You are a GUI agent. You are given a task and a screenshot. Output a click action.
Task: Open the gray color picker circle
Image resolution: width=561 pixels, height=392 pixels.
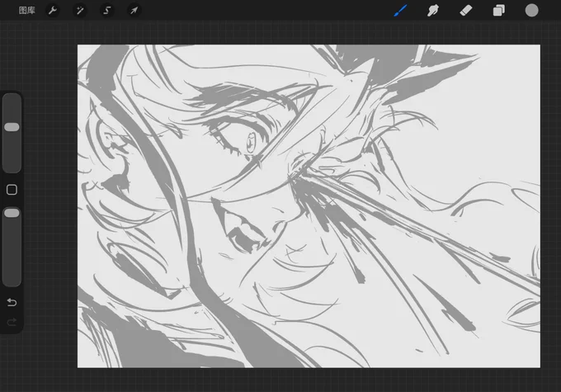tap(531, 11)
